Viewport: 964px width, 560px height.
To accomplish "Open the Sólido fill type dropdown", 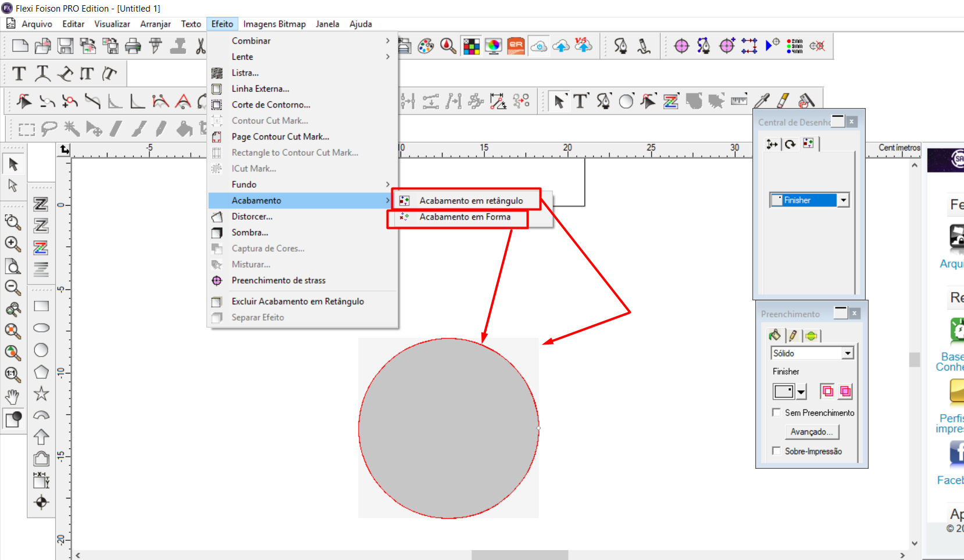I will click(848, 353).
